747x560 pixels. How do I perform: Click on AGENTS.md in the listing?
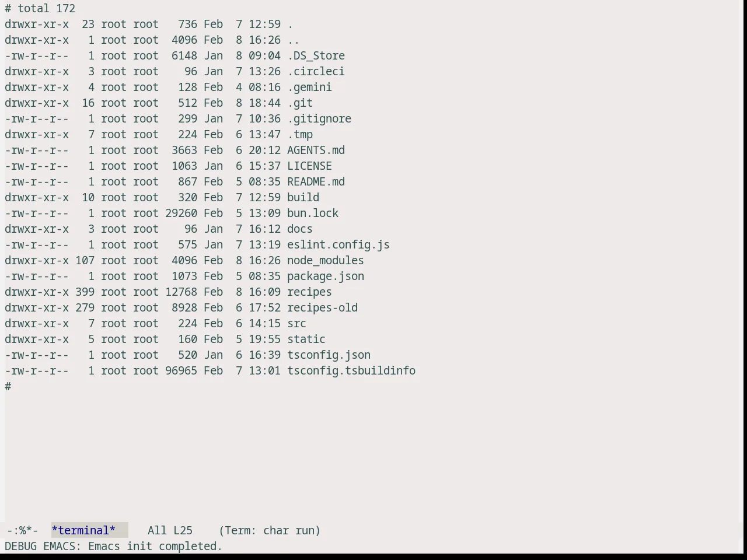316,150
